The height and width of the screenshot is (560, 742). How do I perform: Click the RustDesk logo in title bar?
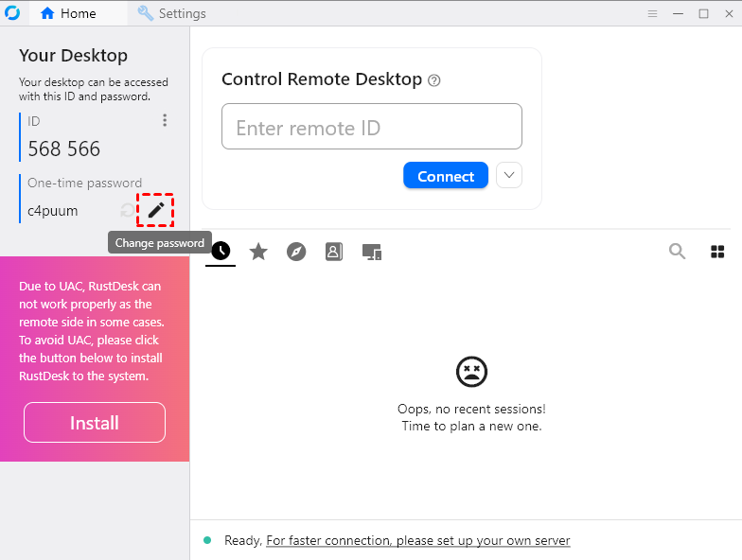tap(13, 13)
